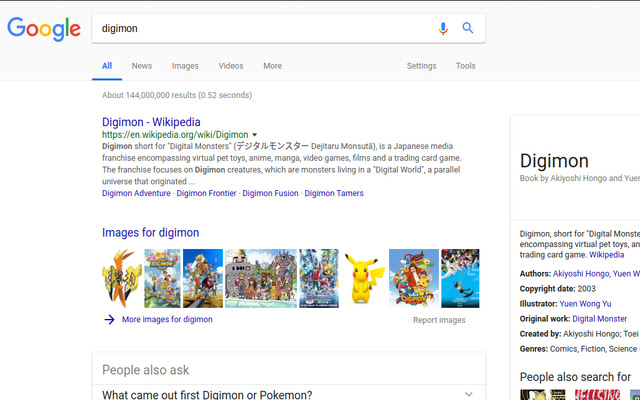This screenshot has width=640, height=400.
Task: Open the Digimon Adventure sitelink
Action: coord(136,193)
